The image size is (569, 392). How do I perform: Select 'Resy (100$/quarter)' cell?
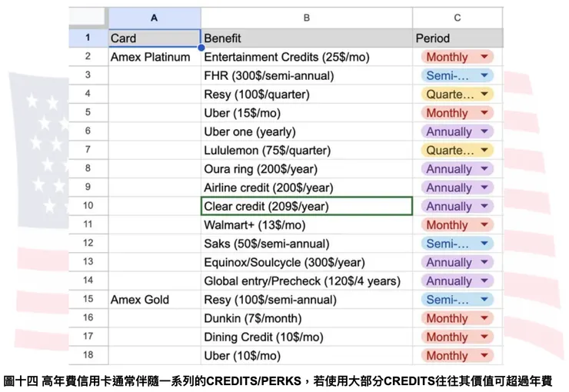pyautogui.click(x=307, y=95)
